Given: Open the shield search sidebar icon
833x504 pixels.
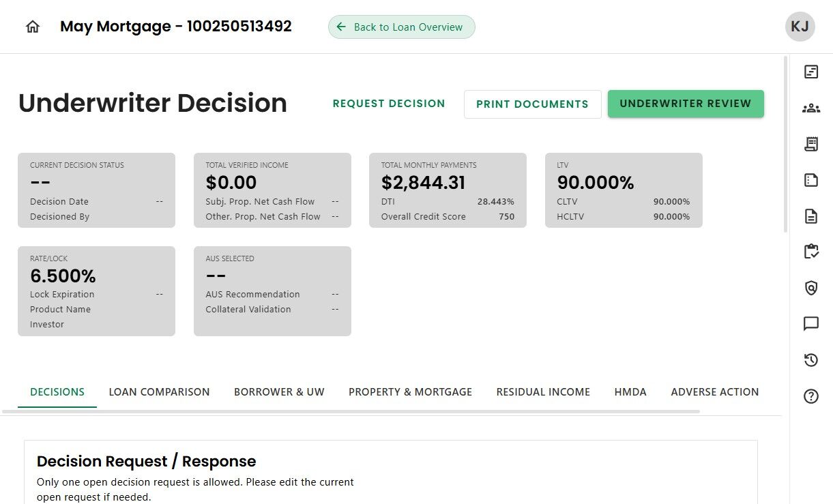Looking at the screenshot, I should (x=811, y=288).
